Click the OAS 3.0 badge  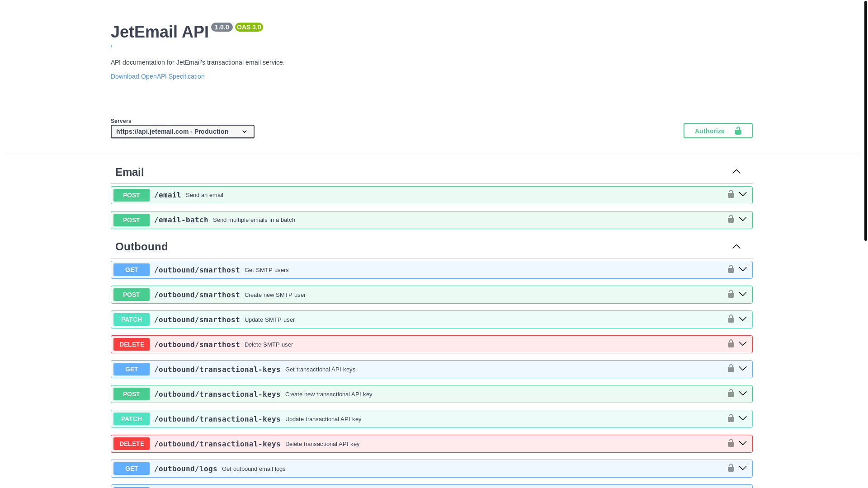[x=249, y=27]
